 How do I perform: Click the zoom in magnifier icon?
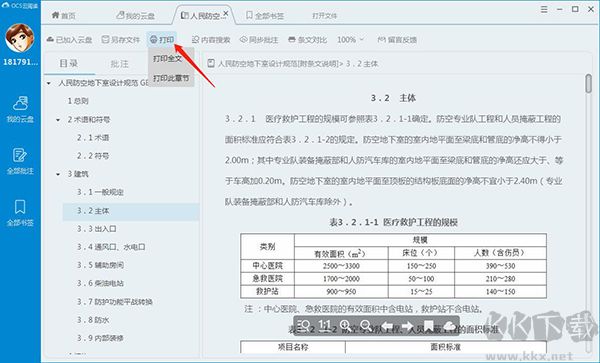coord(346,326)
